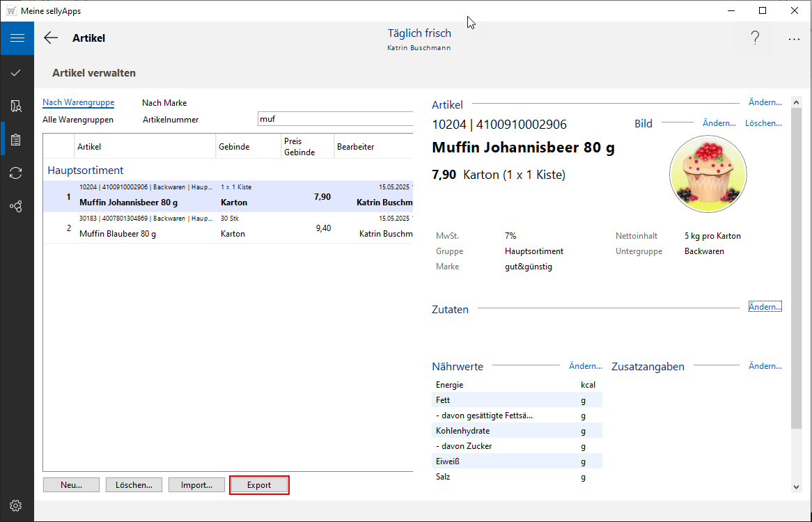Select the Nach Warengruppe tab
The height and width of the screenshot is (522, 812).
pyautogui.click(x=78, y=103)
